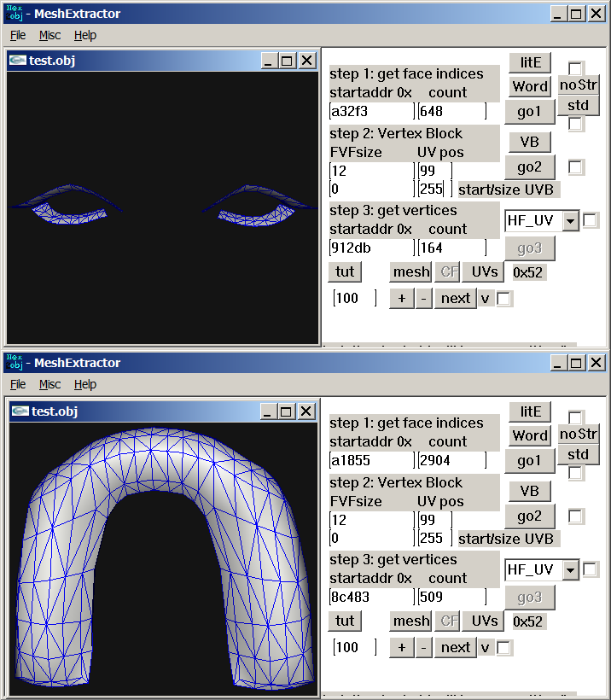Tick the checkbox right of HF_UV in the 8c483 window
The height and width of the screenshot is (700, 611).
590,569
